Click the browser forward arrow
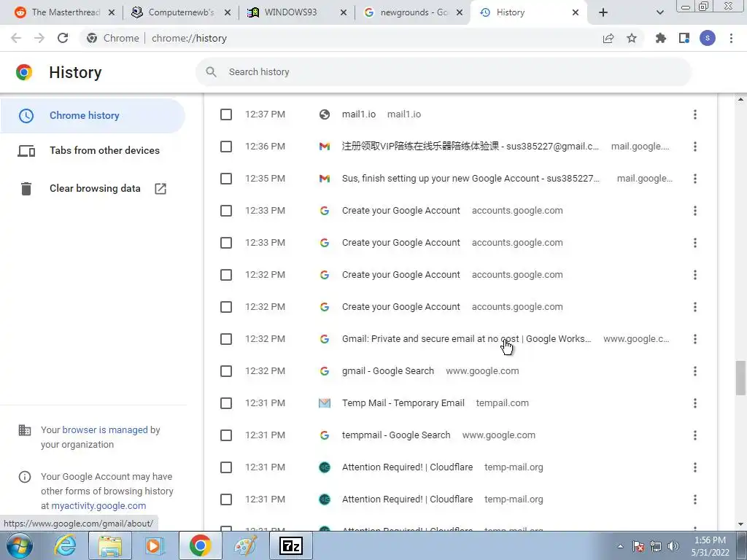 pos(39,38)
